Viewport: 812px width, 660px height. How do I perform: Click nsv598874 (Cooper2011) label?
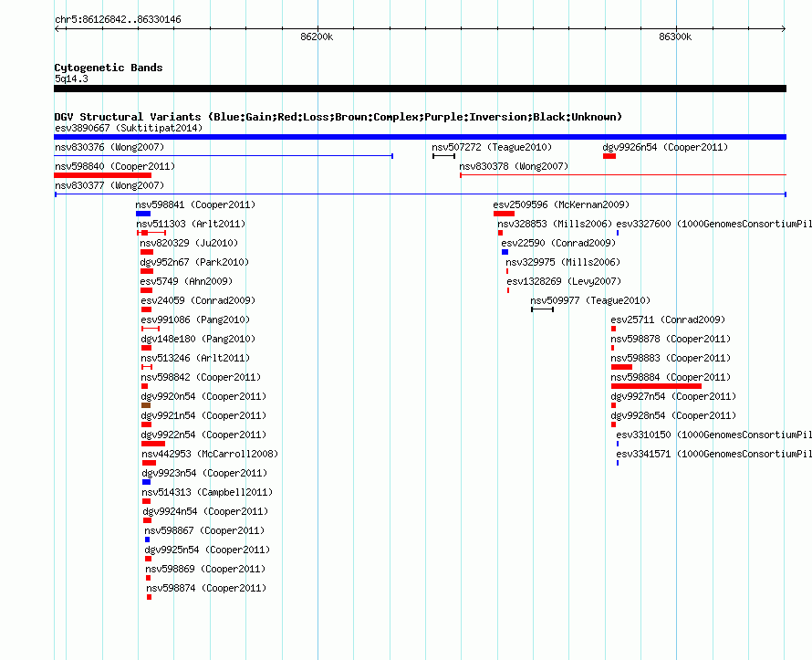(206, 588)
